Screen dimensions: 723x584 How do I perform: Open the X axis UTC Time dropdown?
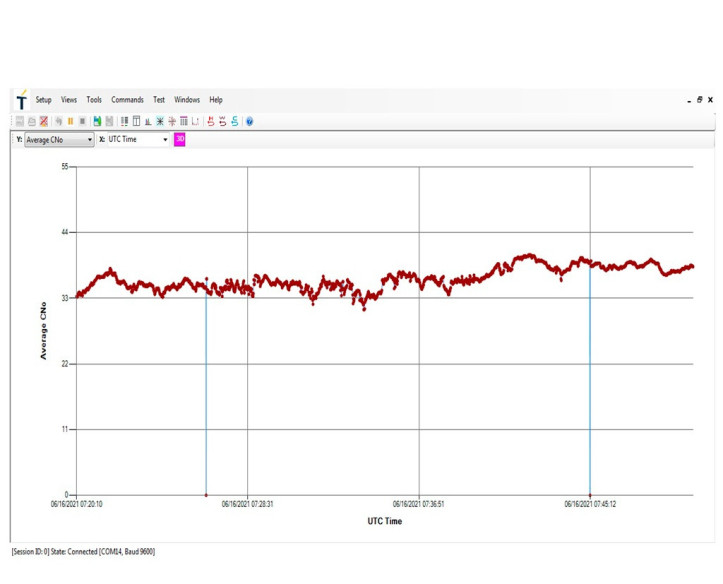(x=165, y=140)
